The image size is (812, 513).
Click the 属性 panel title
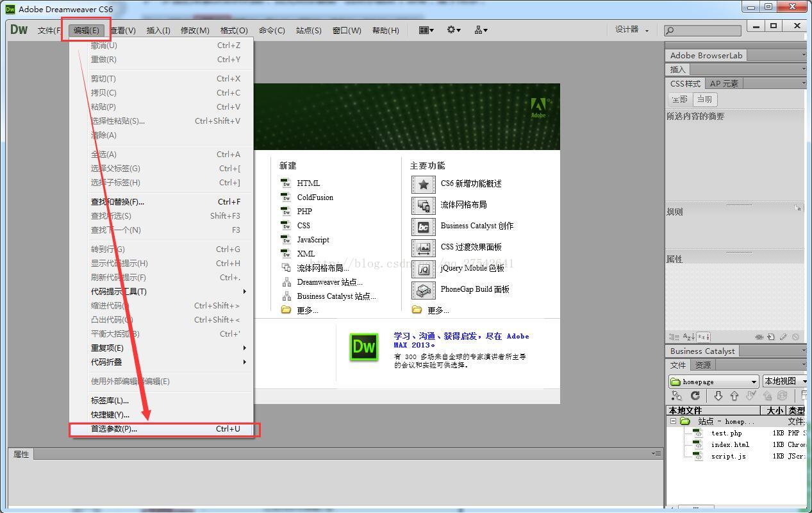point(21,454)
